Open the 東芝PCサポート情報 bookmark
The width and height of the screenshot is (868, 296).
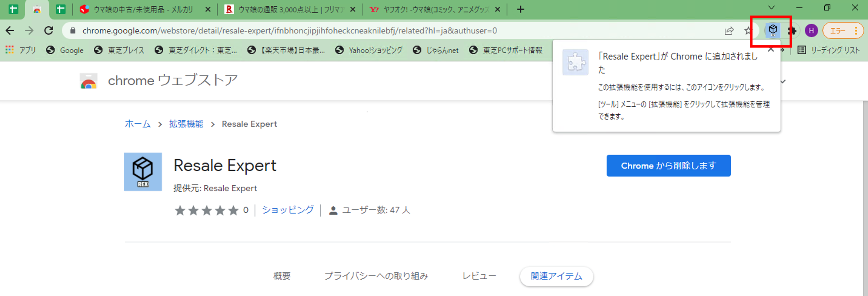(506, 50)
